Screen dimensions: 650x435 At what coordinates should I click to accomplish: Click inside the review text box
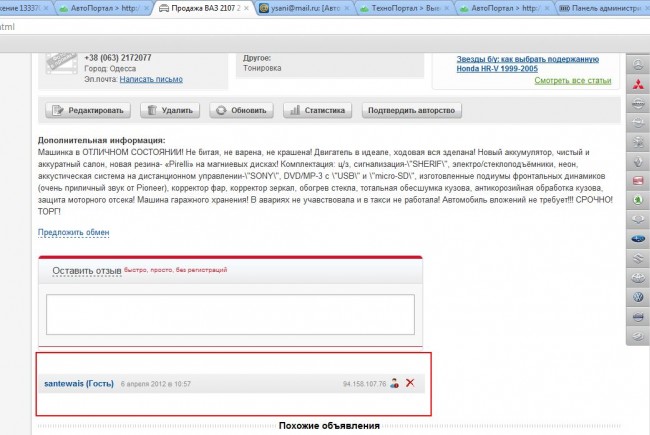click(231, 312)
